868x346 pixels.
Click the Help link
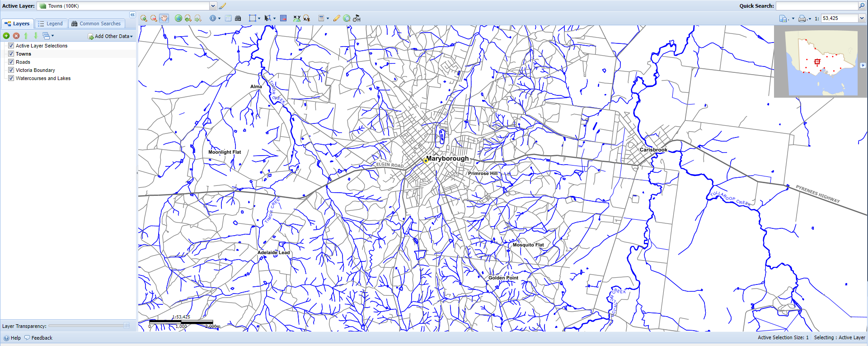(x=15, y=338)
